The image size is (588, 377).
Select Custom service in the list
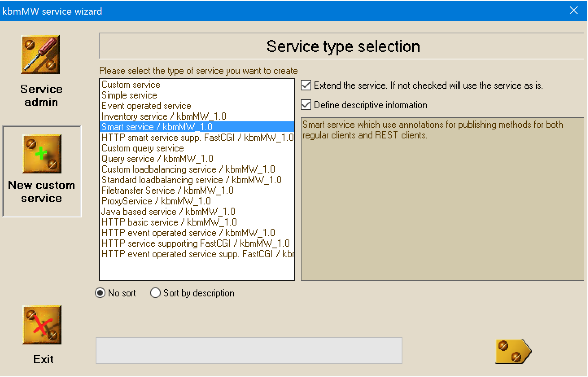[131, 85]
